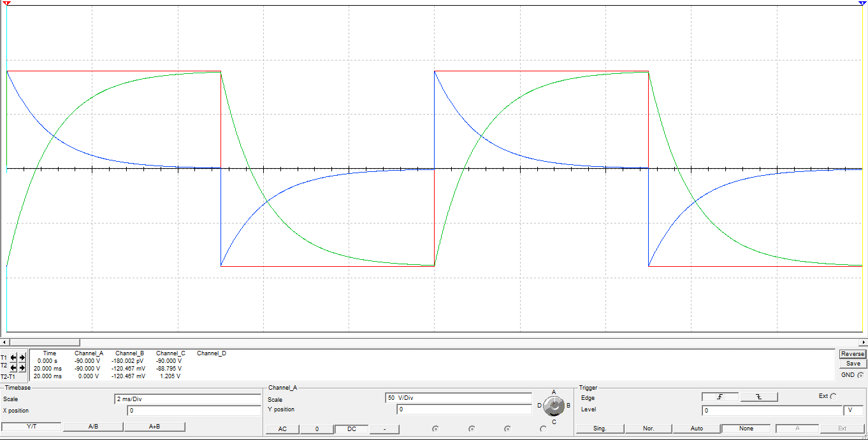This screenshot has height=440, width=868.
Task: Click the Save button
Action: click(x=853, y=364)
